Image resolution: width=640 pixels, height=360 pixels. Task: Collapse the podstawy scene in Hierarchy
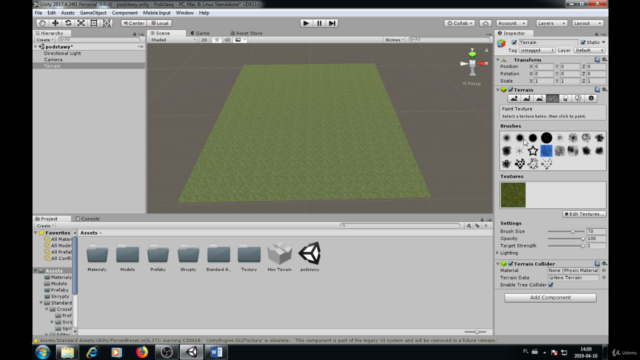pos(36,47)
